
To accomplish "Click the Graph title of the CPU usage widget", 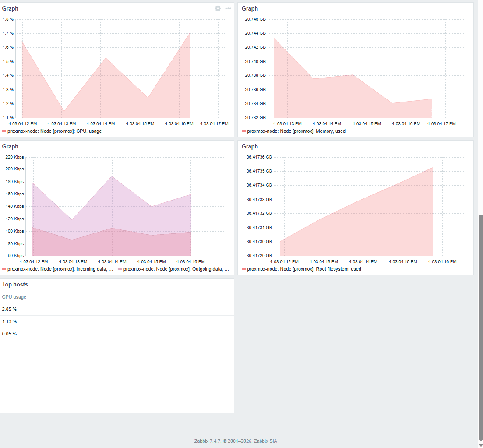I will [10, 9].
